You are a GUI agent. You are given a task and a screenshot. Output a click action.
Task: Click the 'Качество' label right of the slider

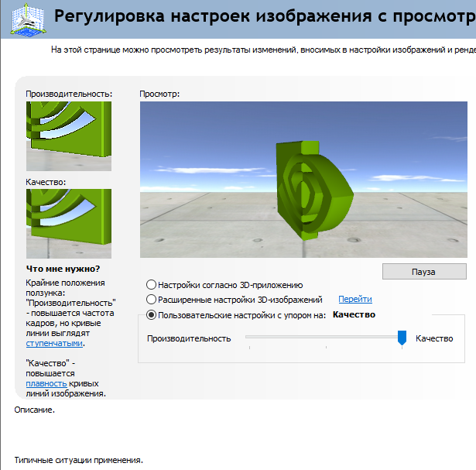pos(434,338)
